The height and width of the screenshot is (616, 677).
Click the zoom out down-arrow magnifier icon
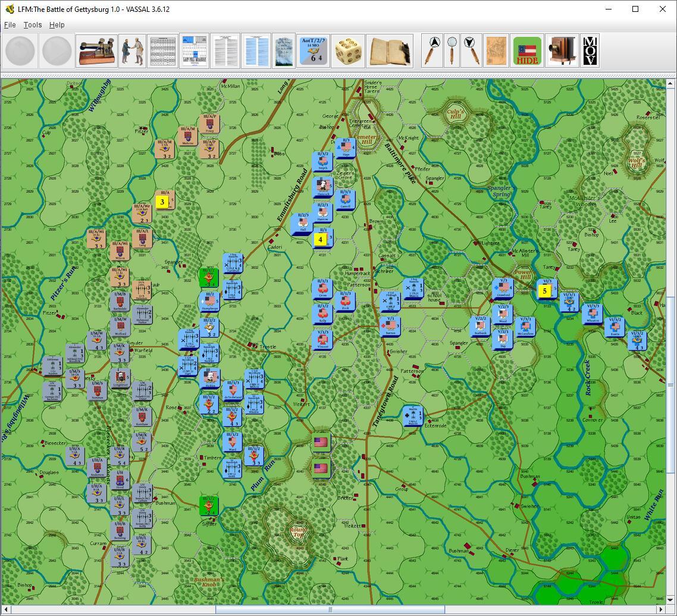(471, 51)
